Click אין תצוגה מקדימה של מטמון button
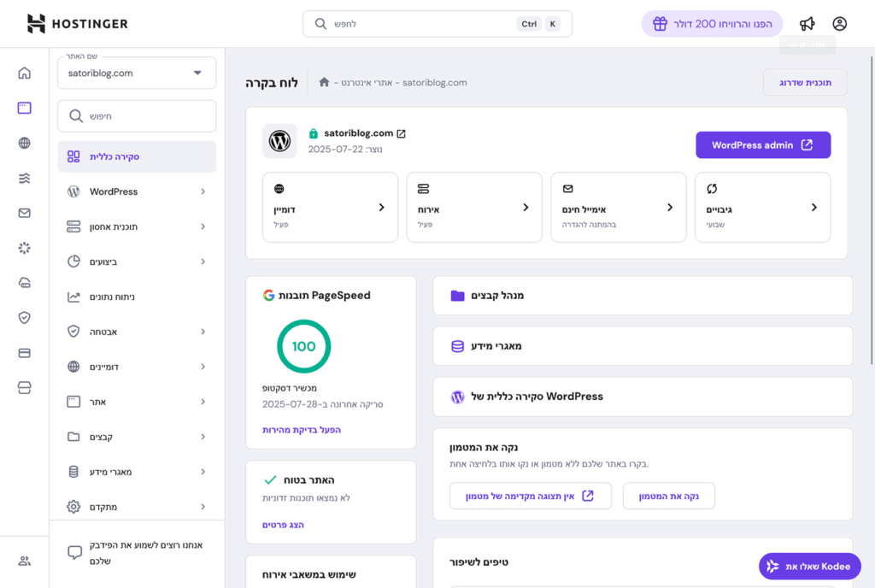Image resolution: width=875 pixels, height=588 pixels. tap(530, 496)
